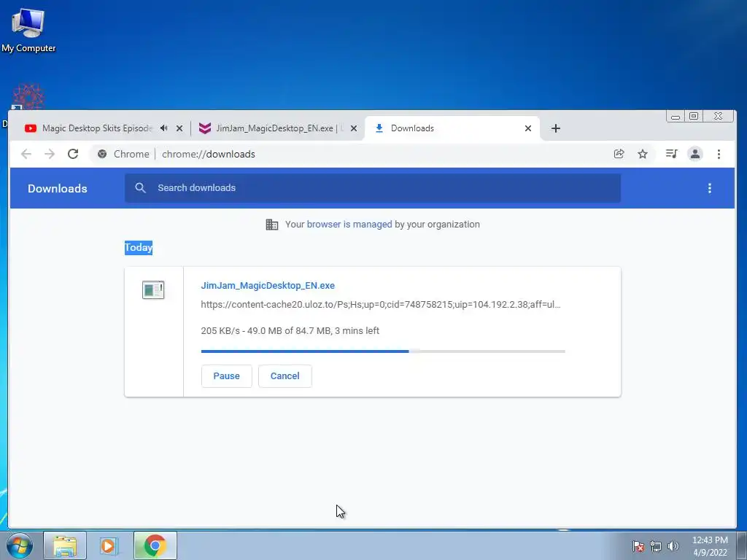
Task: Switch to JimJam_MagicDesktop_EN.exe uloz tab
Action: point(274,128)
